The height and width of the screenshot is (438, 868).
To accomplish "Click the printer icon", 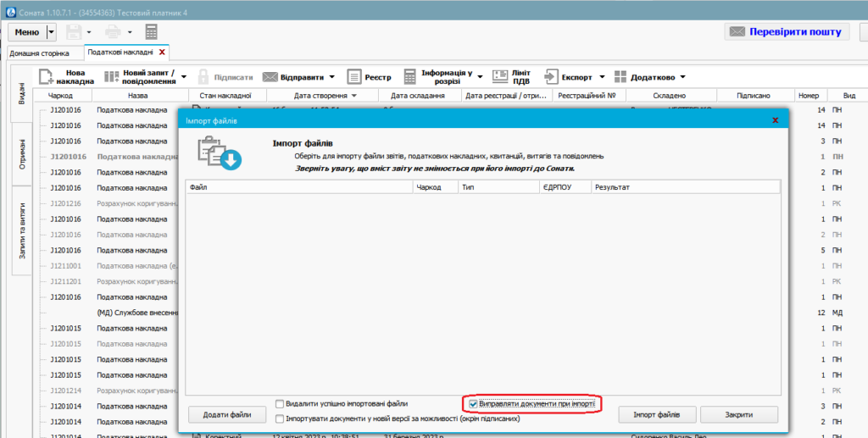I will coord(114,32).
